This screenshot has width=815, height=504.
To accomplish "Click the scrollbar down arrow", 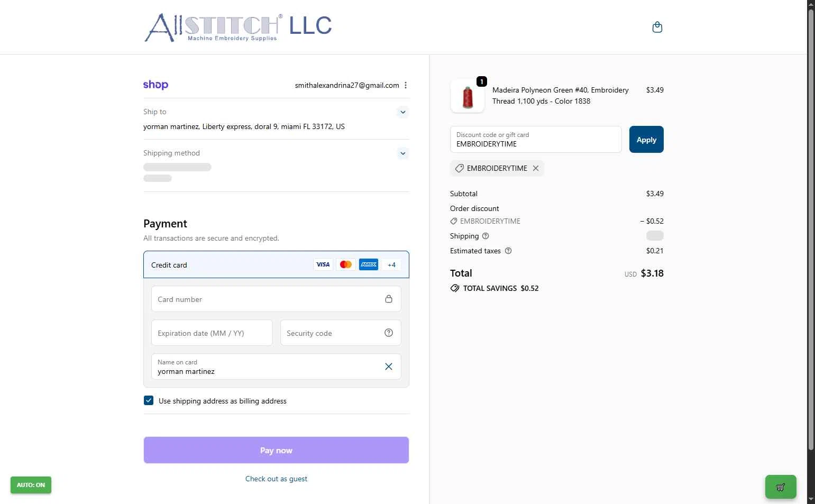I will 811,499.
